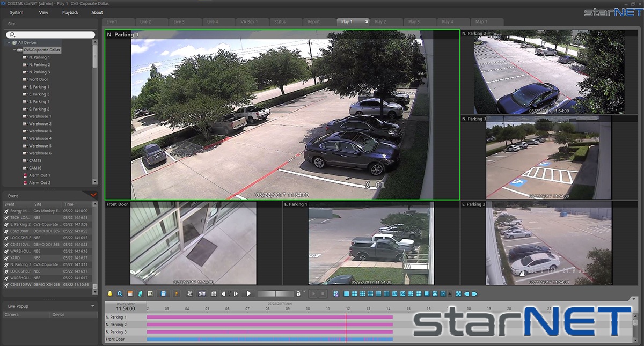
Task: Open the Playback menu
Action: pos(70,12)
